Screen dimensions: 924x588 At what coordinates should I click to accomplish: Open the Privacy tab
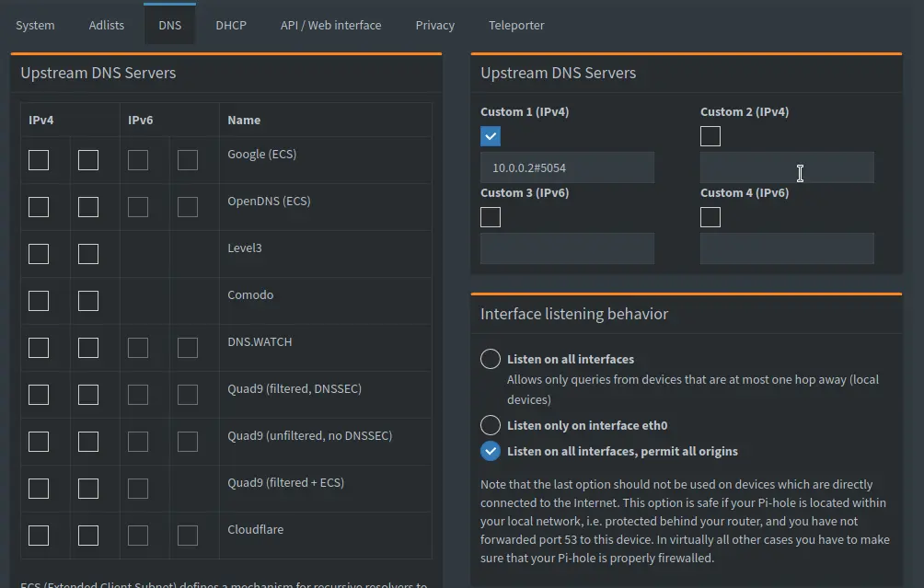[435, 26]
